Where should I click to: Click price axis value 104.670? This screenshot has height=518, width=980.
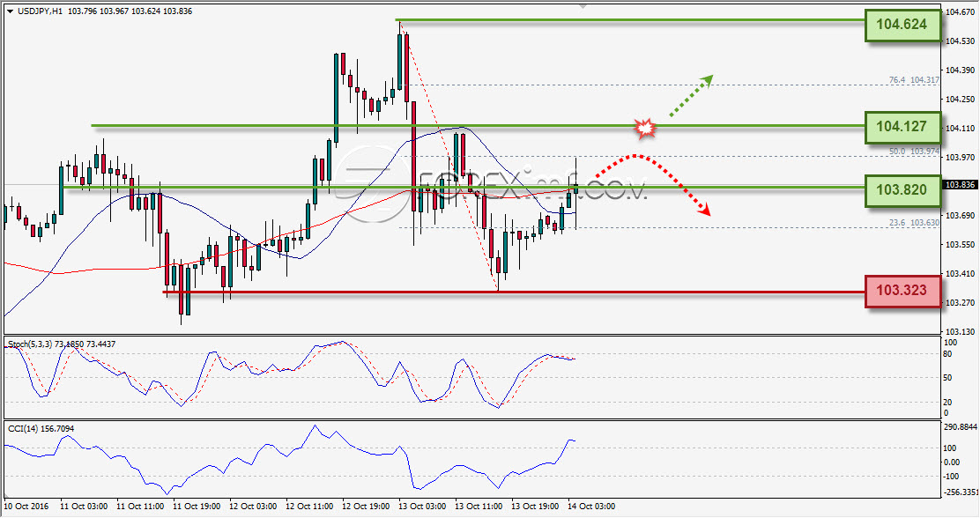[961, 11]
